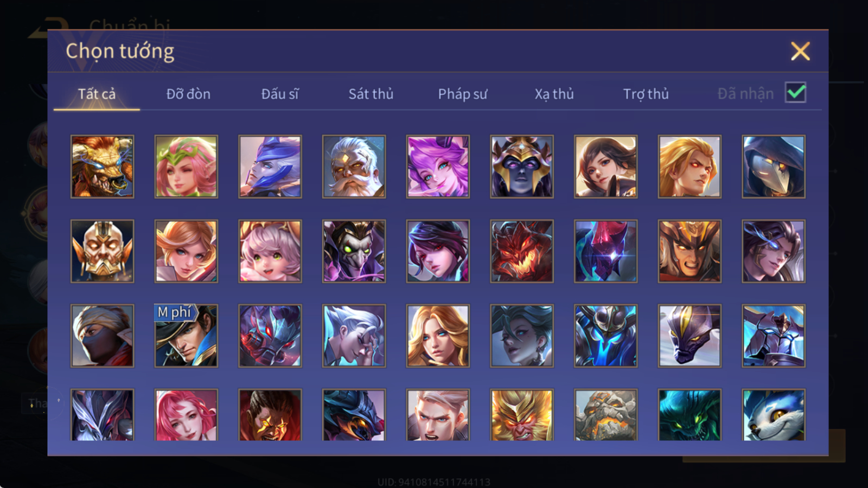Toggle the 'Đã nhận' checkbox
The image size is (868, 488).
[x=795, y=92]
